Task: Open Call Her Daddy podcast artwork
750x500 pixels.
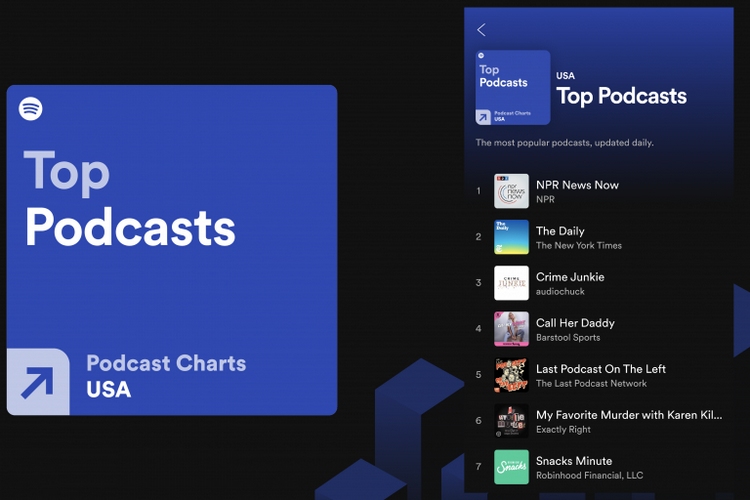Action: click(x=511, y=329)
